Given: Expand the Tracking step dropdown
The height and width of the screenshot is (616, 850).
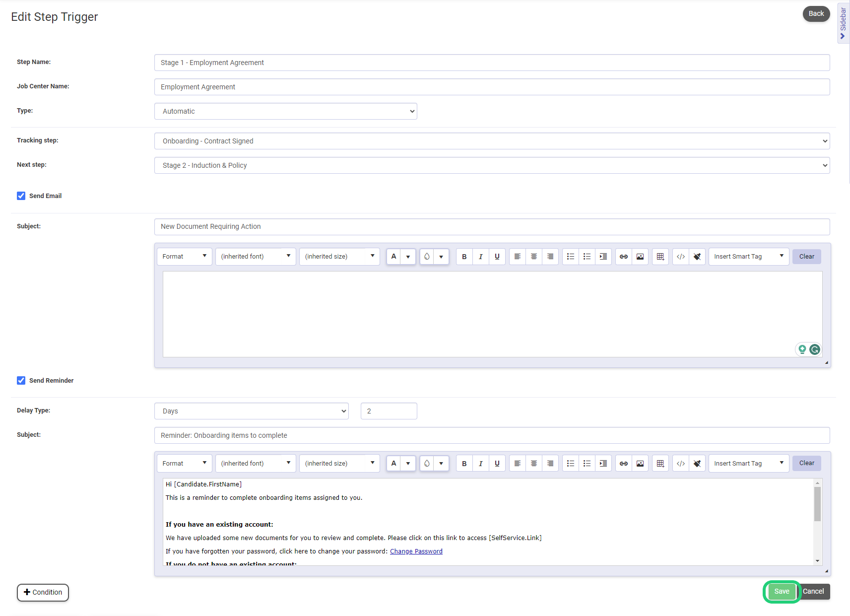Looking at the screenshot, I should coord(491,141).
